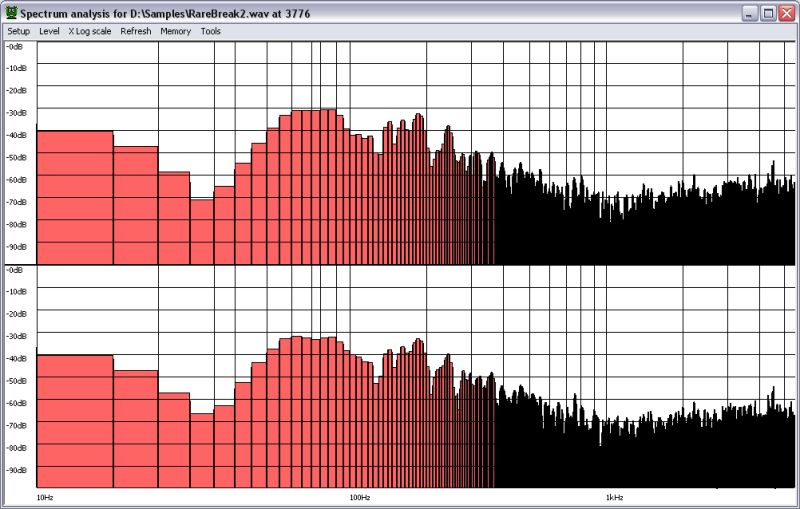Toggle the X Log scale option
This screenshot has height=509, width=800.
coord(90,31)
